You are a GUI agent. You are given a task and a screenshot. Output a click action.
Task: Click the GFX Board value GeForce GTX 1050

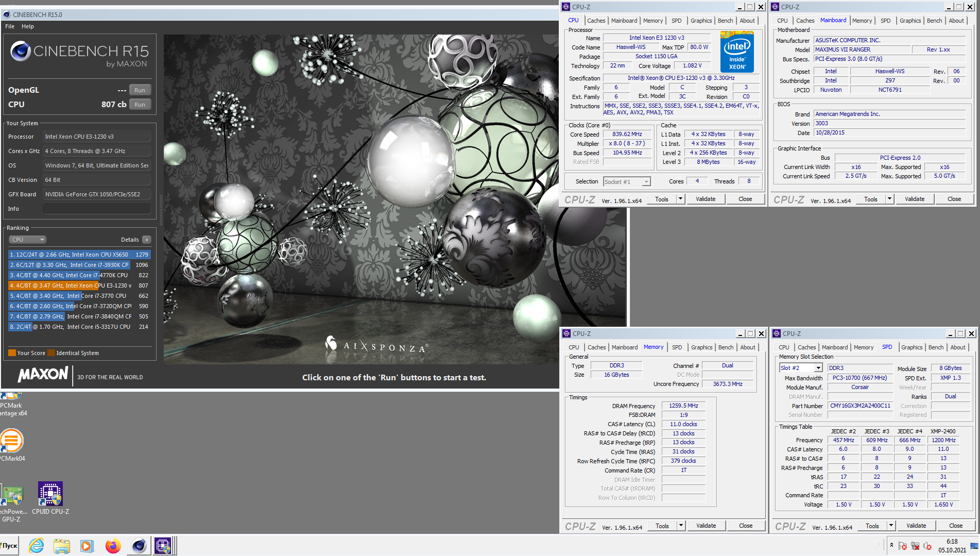click(97, 194)
